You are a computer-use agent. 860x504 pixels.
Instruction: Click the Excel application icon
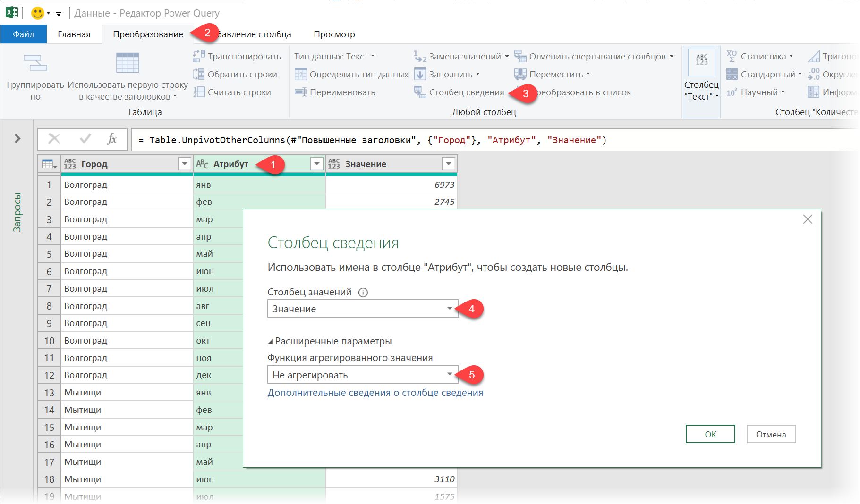[x=12, y=12]
